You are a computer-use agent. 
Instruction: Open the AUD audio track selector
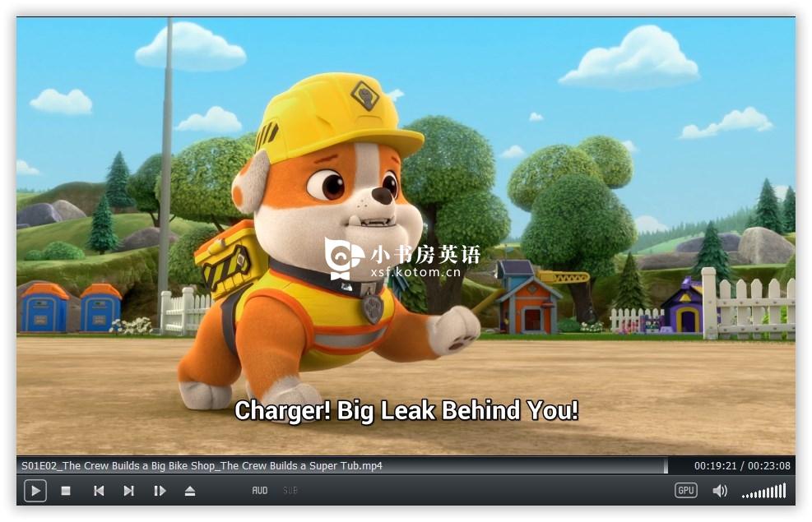click(x=260, y=491)
